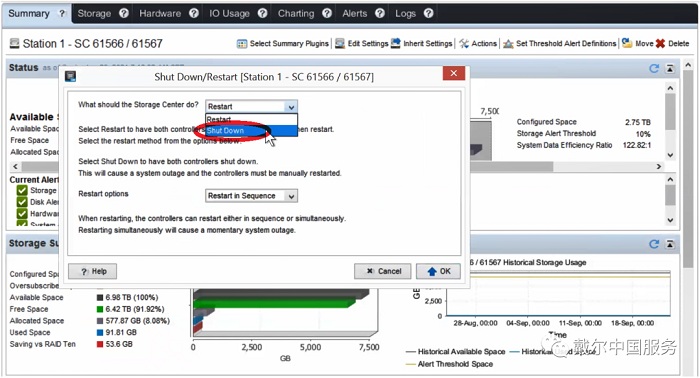This screenshot has width=700, height=378.
Task: Toggle the Storage alert checkbox
Action: [22, 191]
